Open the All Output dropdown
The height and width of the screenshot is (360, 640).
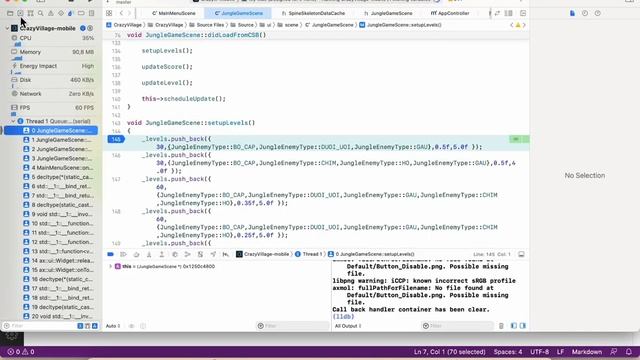click(348, 326)
